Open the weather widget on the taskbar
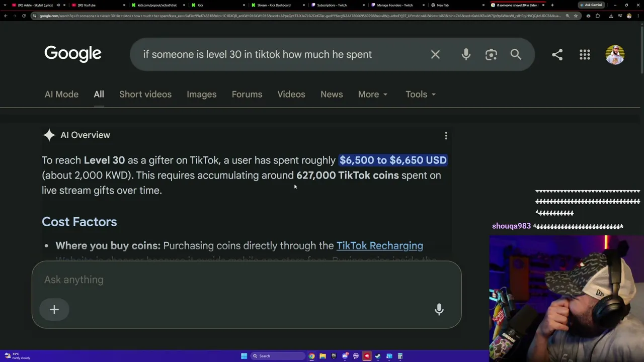 pos(18,356)
